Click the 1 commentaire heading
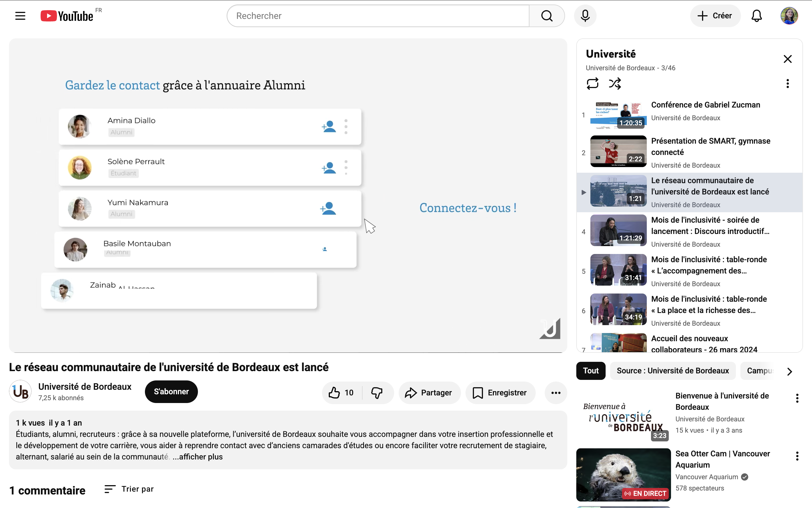 point(47,491)
